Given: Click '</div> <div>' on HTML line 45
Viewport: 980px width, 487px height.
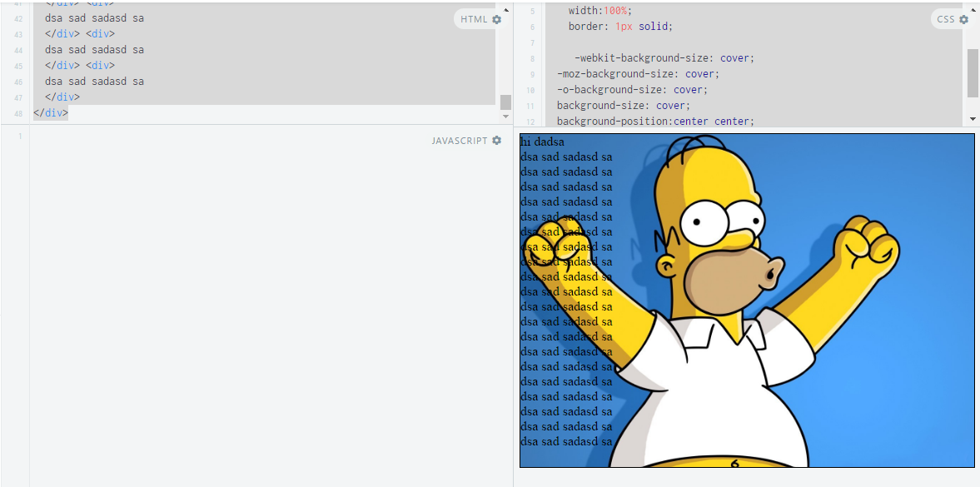Looking at the screenshot, I should [x=80, y=65].
